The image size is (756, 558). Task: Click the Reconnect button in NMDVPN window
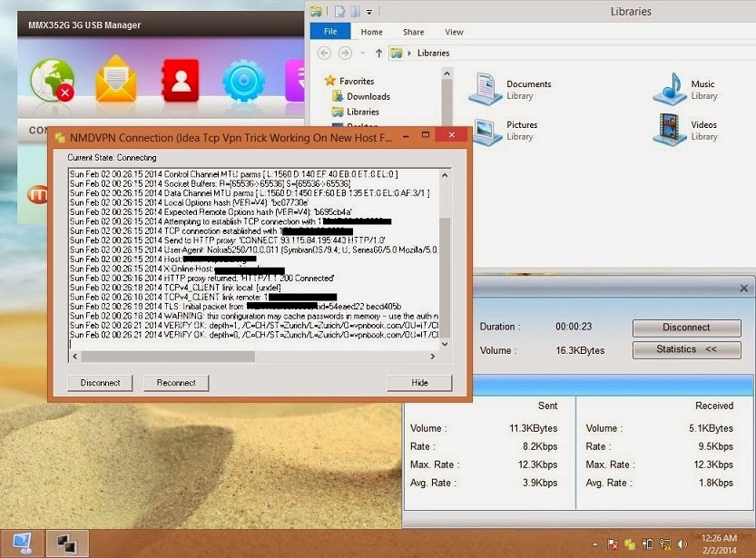pyautogui.click(x=176, y=383)
